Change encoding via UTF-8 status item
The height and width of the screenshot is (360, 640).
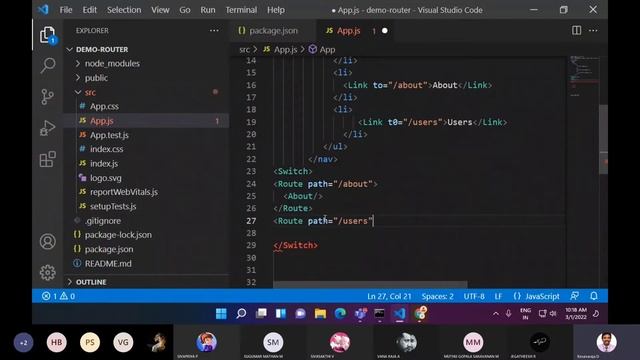[x=474, y=296]
